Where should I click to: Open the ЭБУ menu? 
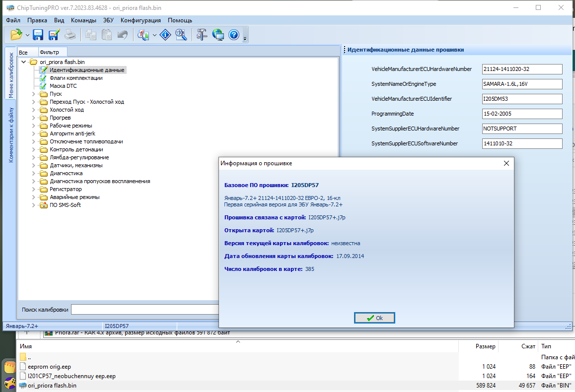tap(108, 20)
